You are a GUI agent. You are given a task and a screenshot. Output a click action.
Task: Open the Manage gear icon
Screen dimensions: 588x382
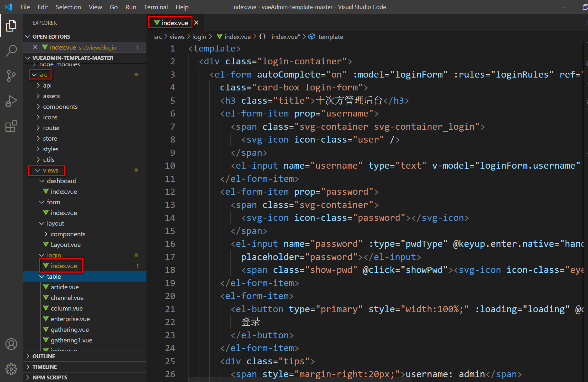coord(11,369)
